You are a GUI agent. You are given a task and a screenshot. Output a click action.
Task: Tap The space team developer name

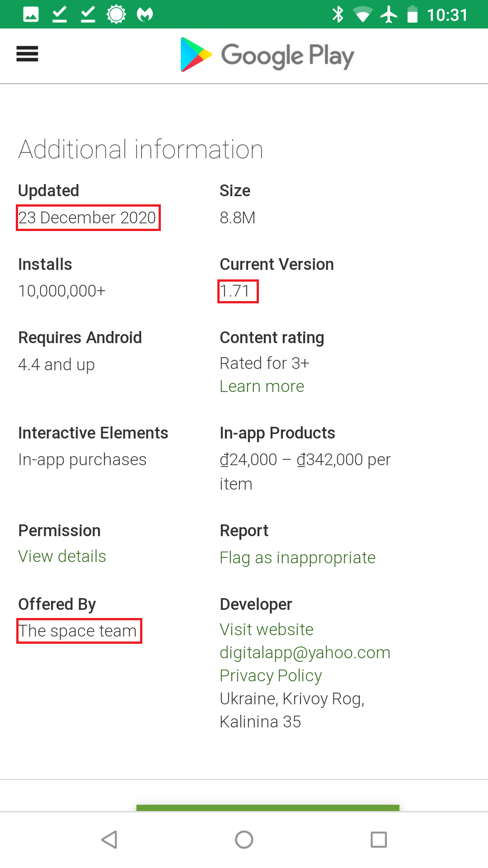[79, 631]
